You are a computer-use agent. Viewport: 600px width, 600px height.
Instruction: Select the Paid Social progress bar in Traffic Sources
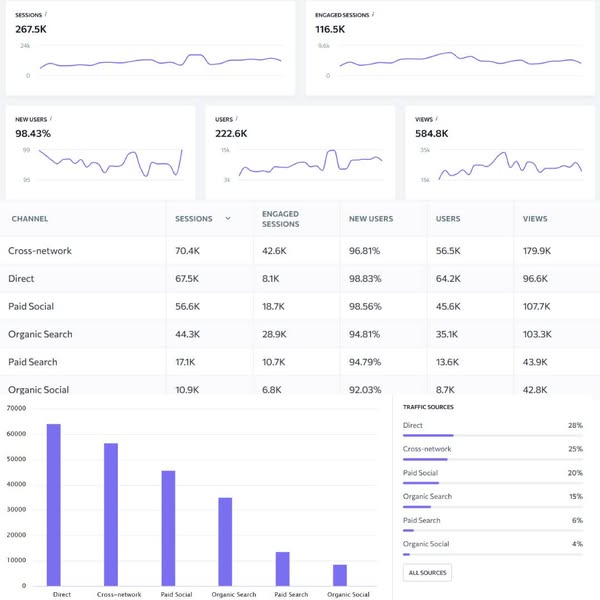coord(493,483)
